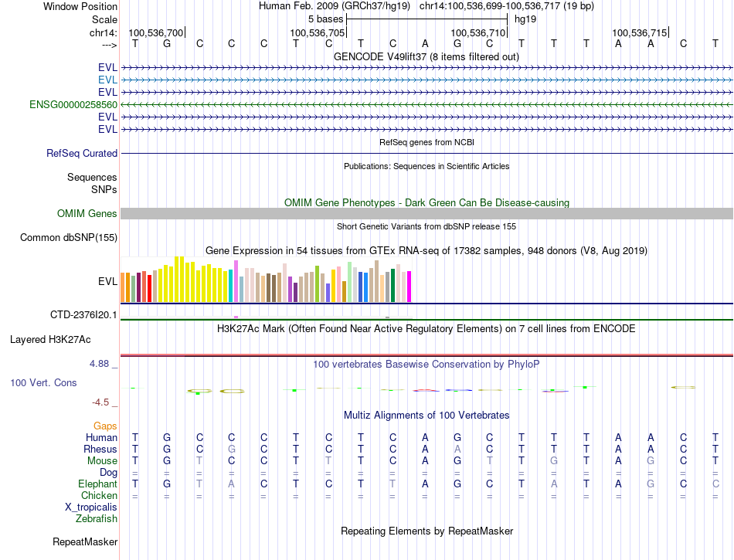Click the RepeatMasker track label
This screenshot has height=560, width=734.
pos(84,542)
